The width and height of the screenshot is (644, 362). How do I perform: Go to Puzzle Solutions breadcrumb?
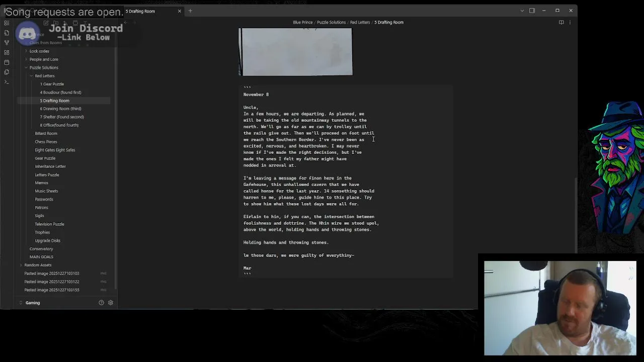tap(331, 22)
